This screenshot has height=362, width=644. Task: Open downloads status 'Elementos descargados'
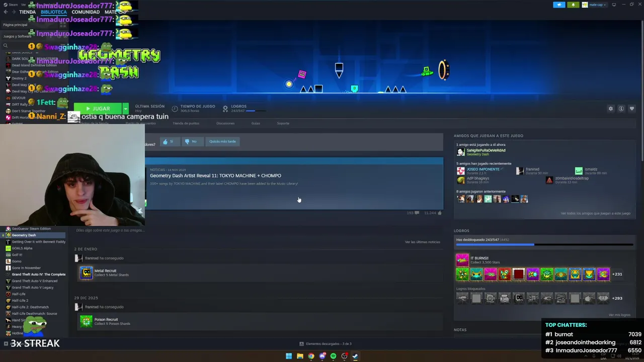[x=325, y=344]
